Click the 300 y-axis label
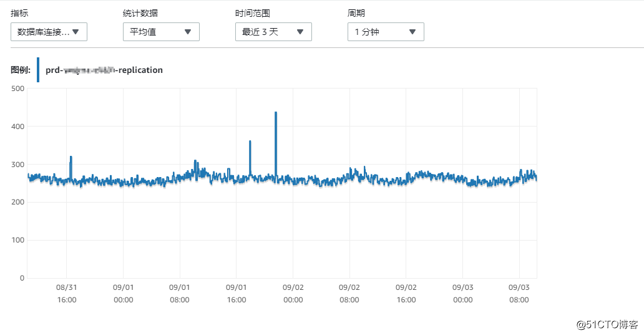Viewport: 644px width, 336px height. click(x=17, y=165)
